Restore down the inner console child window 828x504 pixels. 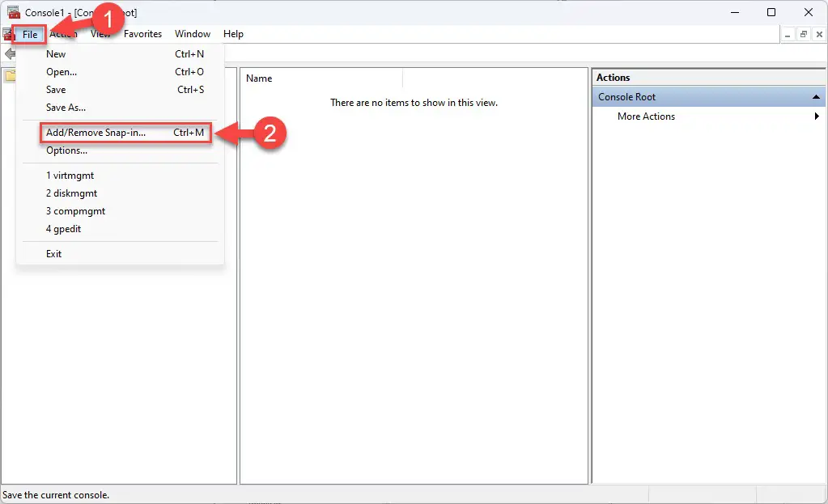[803, 34]
